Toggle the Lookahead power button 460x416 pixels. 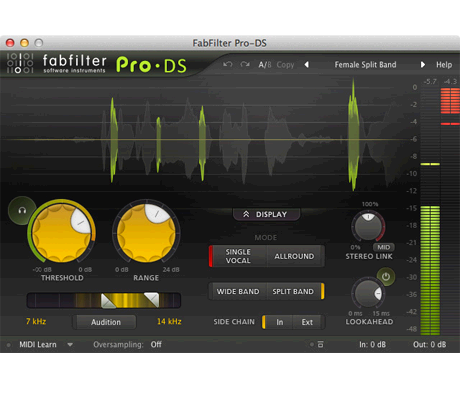point(386,277)
